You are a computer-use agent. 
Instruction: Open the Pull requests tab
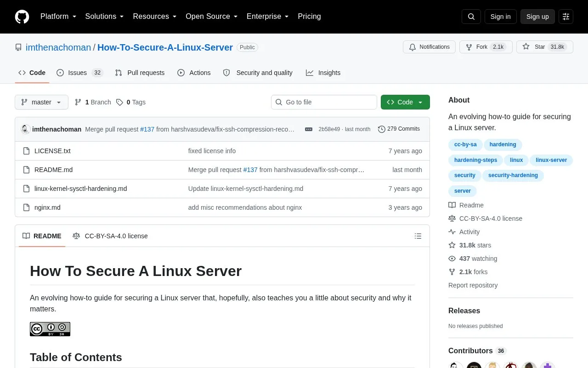pyautogui.click(x=140, y=73)
